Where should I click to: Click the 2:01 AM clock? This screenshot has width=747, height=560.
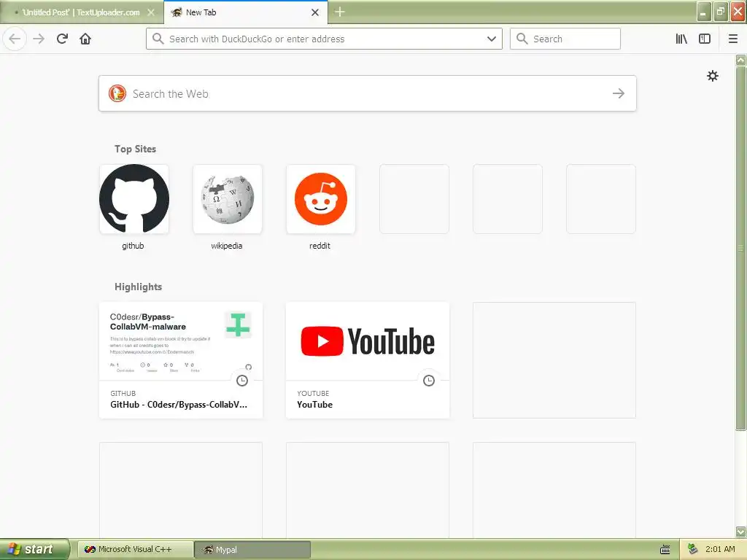click(x=720, y=549)
